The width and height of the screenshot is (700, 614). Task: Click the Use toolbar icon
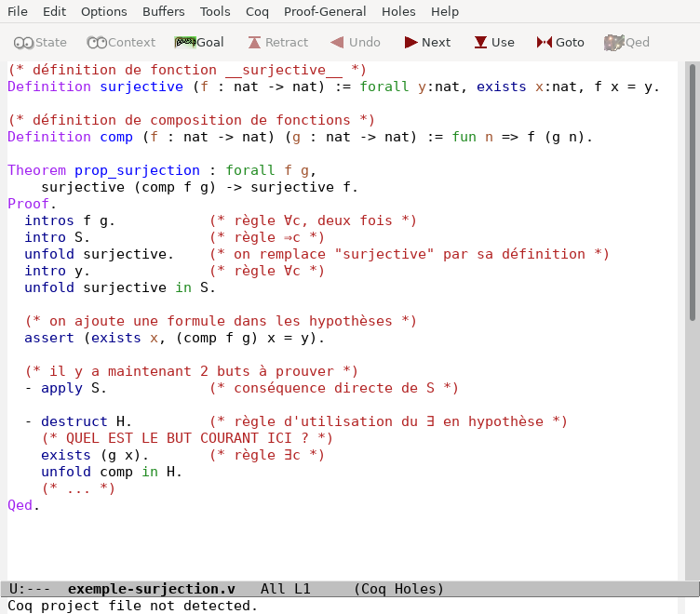click(x=493, y=42)
